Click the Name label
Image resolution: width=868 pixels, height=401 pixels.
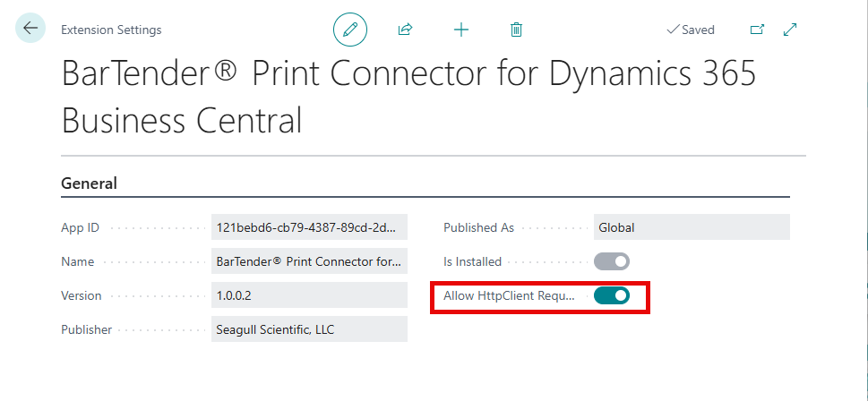[78, 261]
